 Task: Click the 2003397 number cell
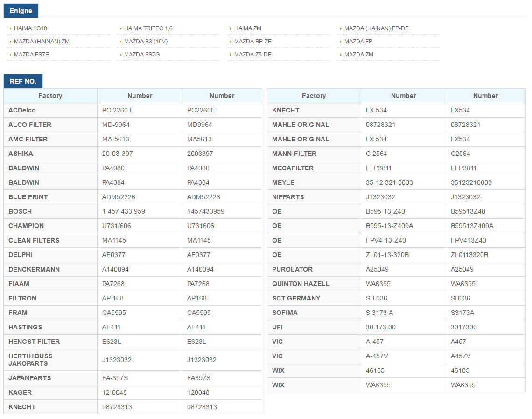coord(222,154)
